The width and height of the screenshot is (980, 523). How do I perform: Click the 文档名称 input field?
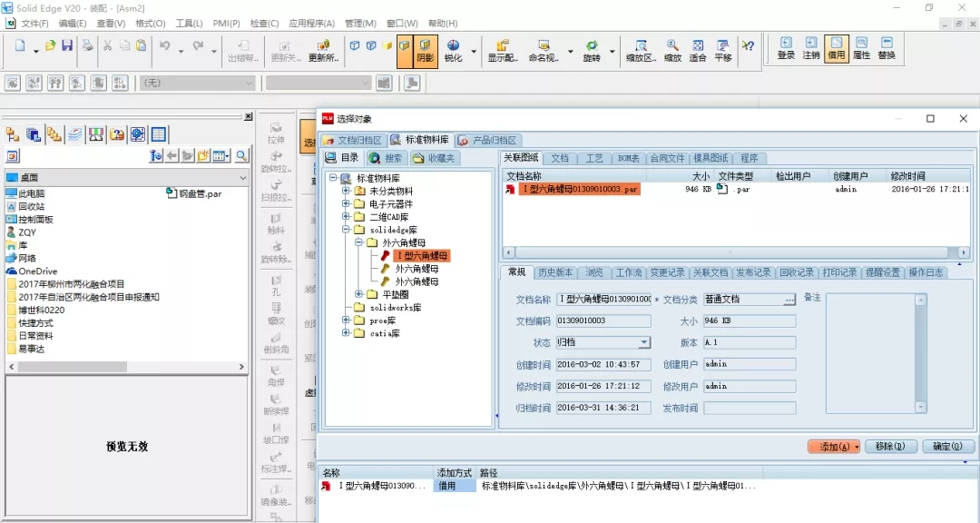[x=603, y=299]
